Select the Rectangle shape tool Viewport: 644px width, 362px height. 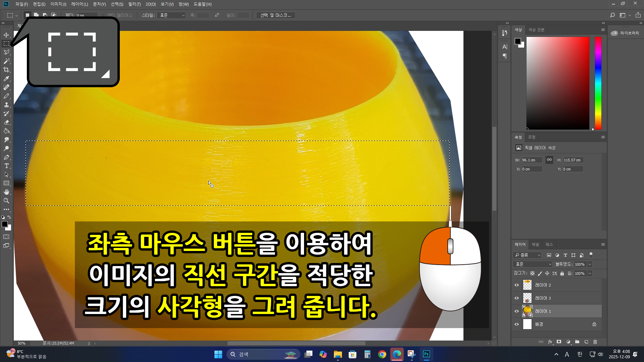(6, 183)
